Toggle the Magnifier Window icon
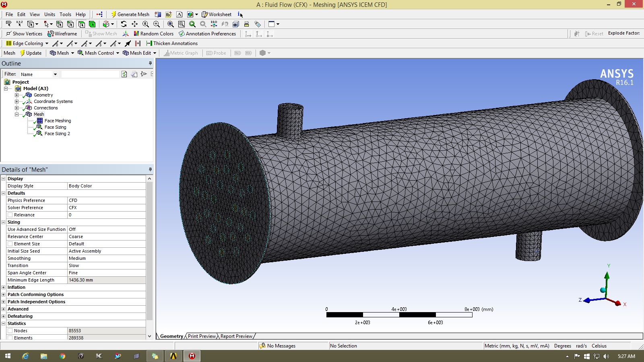The width and height of the screenshot is (644, 362). [182, 24]
